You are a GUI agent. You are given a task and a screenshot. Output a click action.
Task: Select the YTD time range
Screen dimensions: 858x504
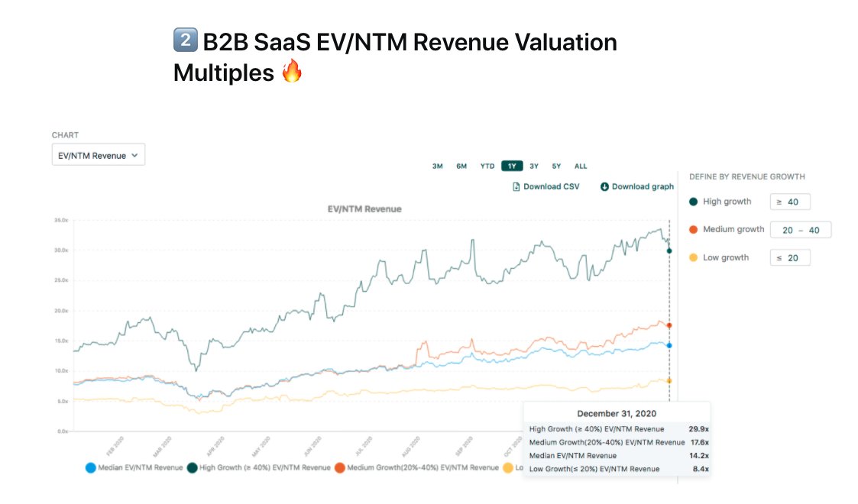click(x=487, y=166)
